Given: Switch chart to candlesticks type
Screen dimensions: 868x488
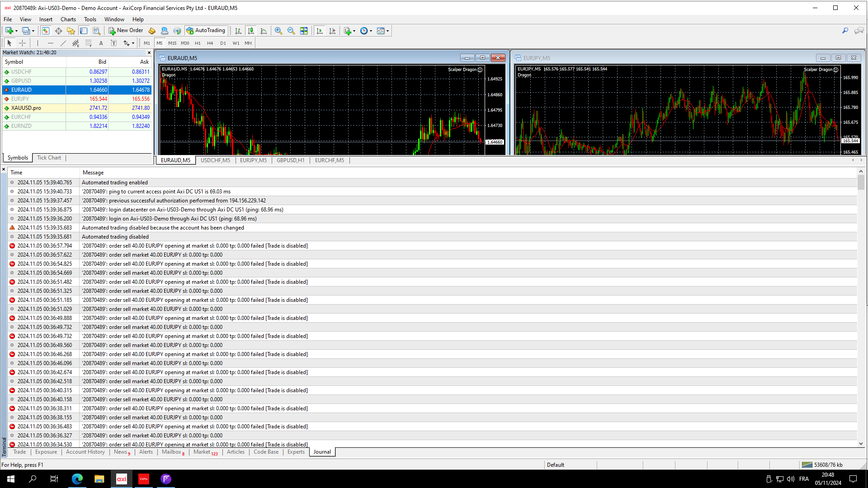Looking at the screenshot, I should 251,31.
